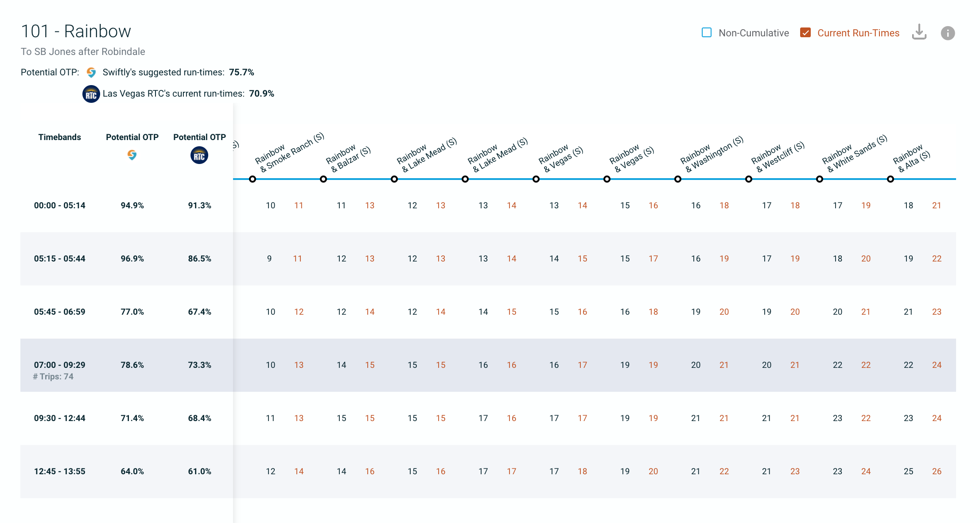Click the Rainbow & Westcliff stop marker

point(749,179)
